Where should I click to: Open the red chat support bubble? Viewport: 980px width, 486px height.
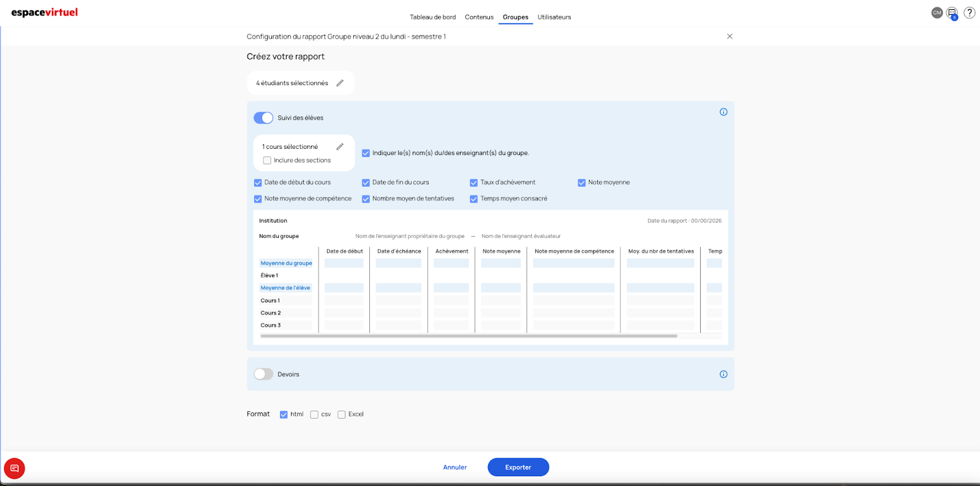[x=15, y=468]
